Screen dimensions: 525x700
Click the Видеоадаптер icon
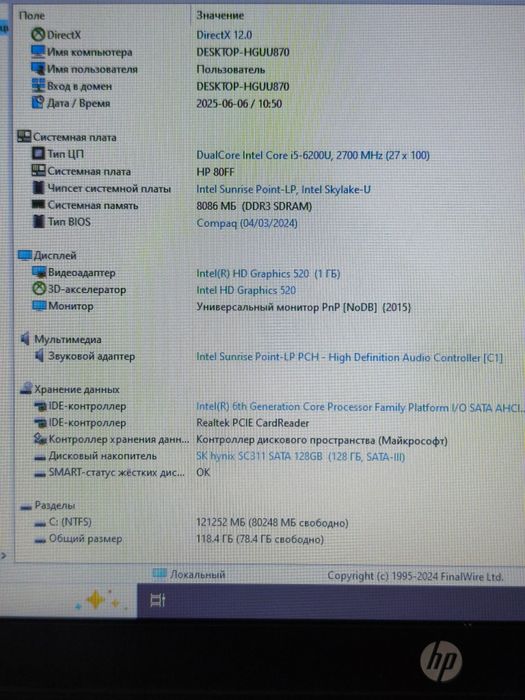pyautogui.click(x=39, y=272)
